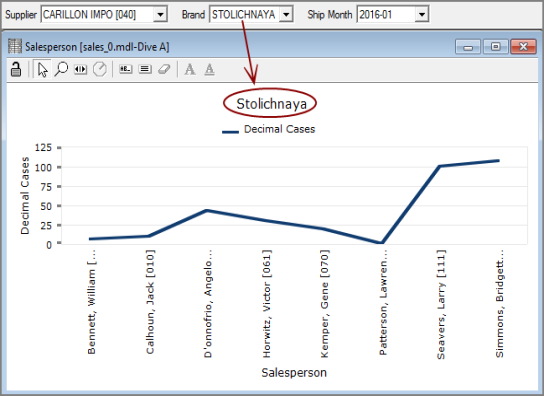Click the line data point above D'onnofrio, Angelo
This screenshot has height=396, width=544.
pyautogui.click(x=207, y=210)
